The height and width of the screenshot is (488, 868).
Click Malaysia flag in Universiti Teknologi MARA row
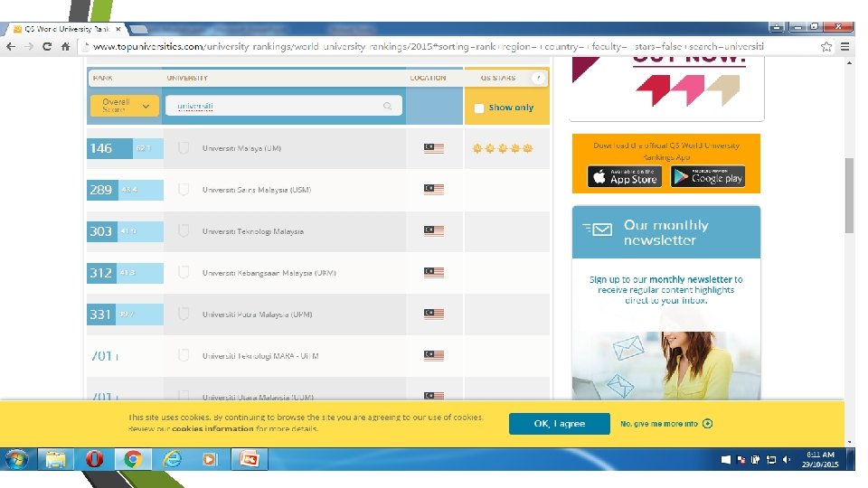pyautogui.click(x=434, y=355)
